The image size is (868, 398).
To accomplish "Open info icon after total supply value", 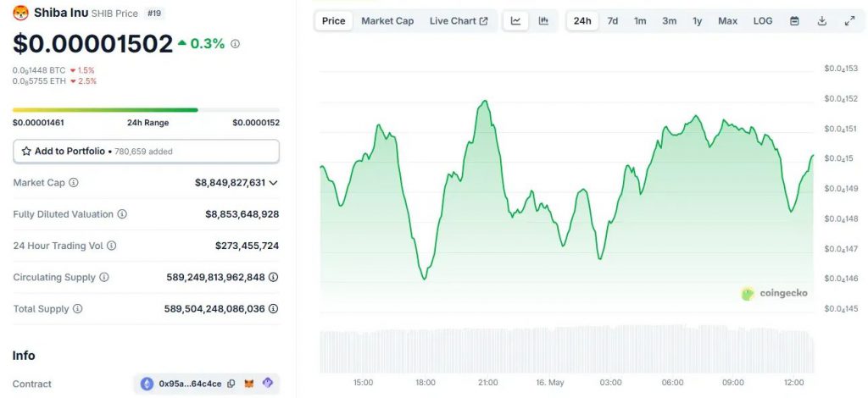I will point(273,308).
